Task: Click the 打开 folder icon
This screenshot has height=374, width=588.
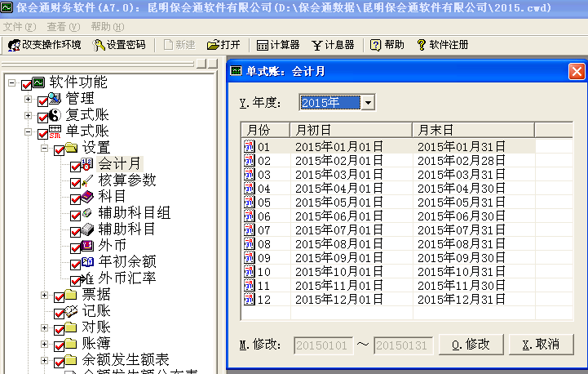Action: 213,45
